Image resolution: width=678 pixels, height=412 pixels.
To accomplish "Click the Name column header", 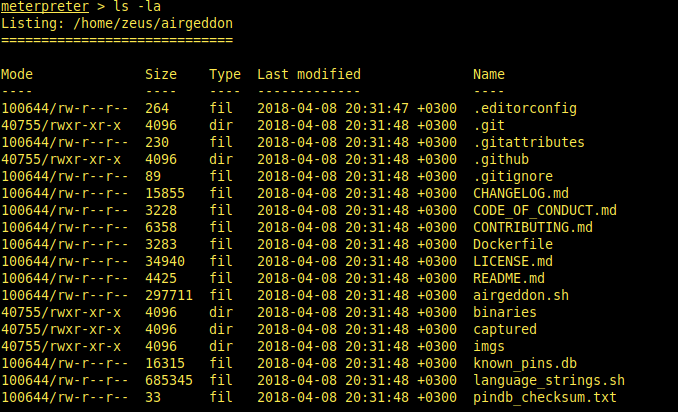I will coord(489,74).
